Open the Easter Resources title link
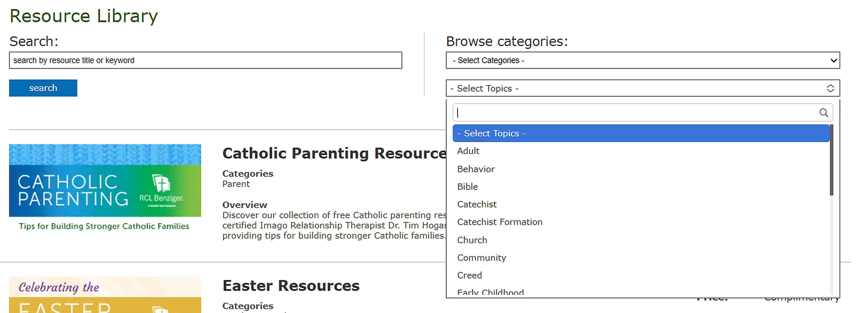 tap(291, 286)
